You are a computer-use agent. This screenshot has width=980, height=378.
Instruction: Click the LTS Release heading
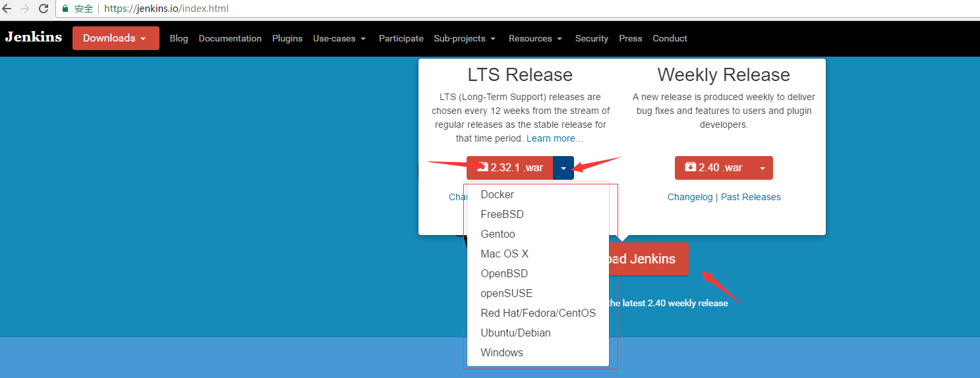point(520,74)
